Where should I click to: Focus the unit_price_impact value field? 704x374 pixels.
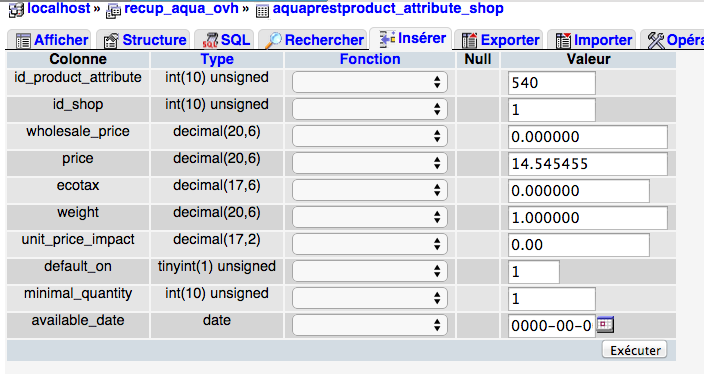point(579,245)
